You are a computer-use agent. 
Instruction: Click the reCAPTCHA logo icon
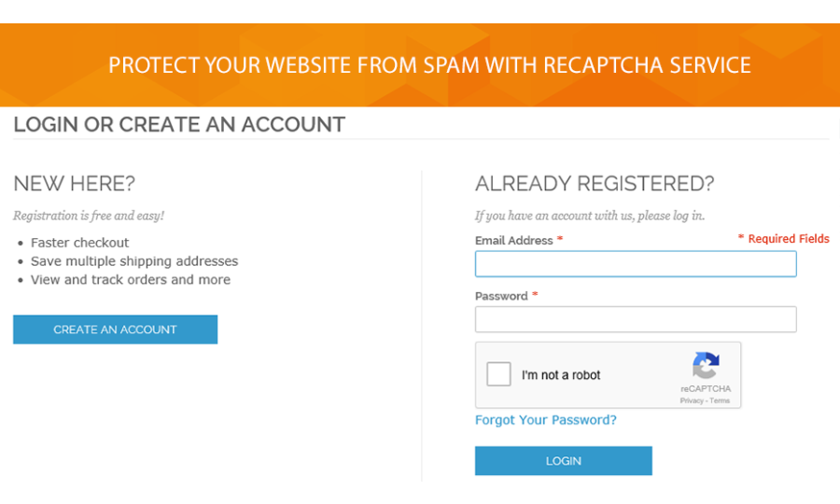[706, 366]
